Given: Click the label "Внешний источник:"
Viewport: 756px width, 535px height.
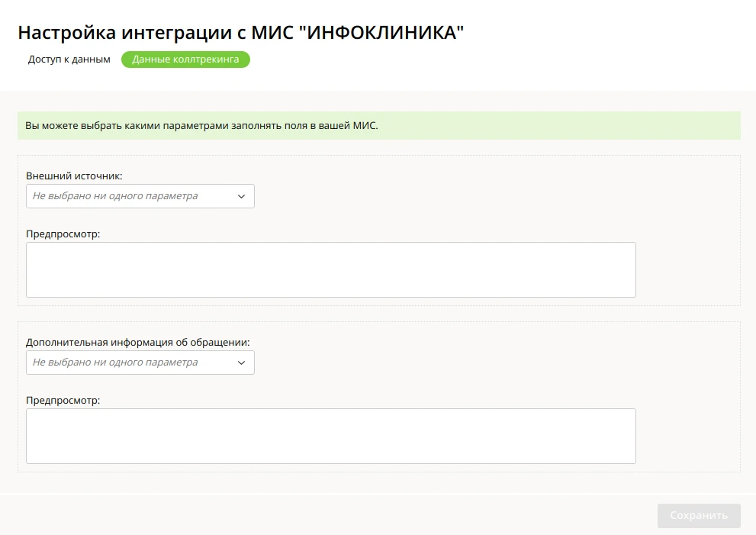Looking at the screenshot, I should [74, 176].
